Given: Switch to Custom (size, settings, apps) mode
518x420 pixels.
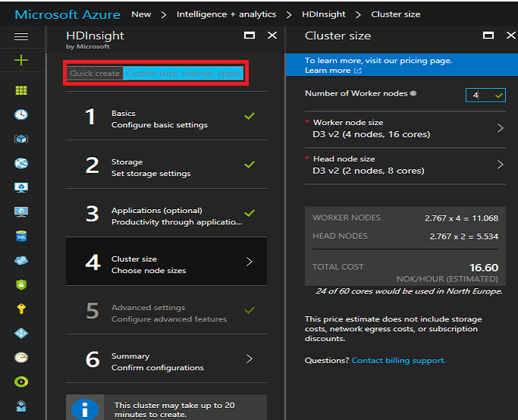Looking at the screenshot, I should coord(184,74).
